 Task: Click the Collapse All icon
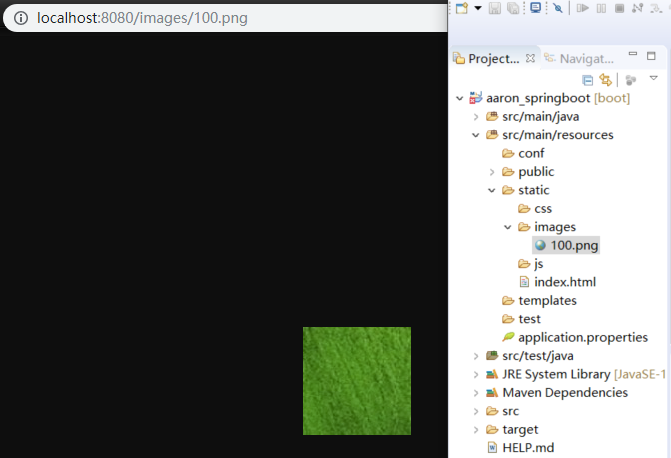(x=588, y=80)
